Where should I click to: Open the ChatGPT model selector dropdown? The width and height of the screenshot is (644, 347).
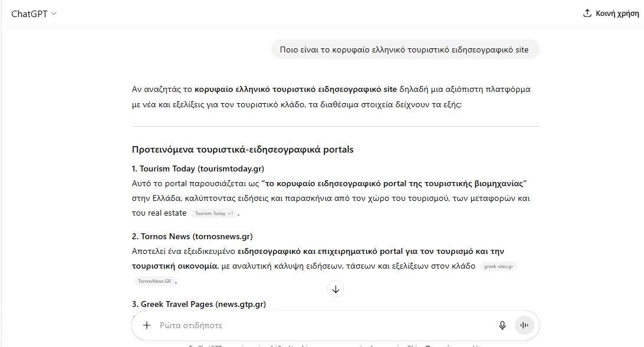34,14
